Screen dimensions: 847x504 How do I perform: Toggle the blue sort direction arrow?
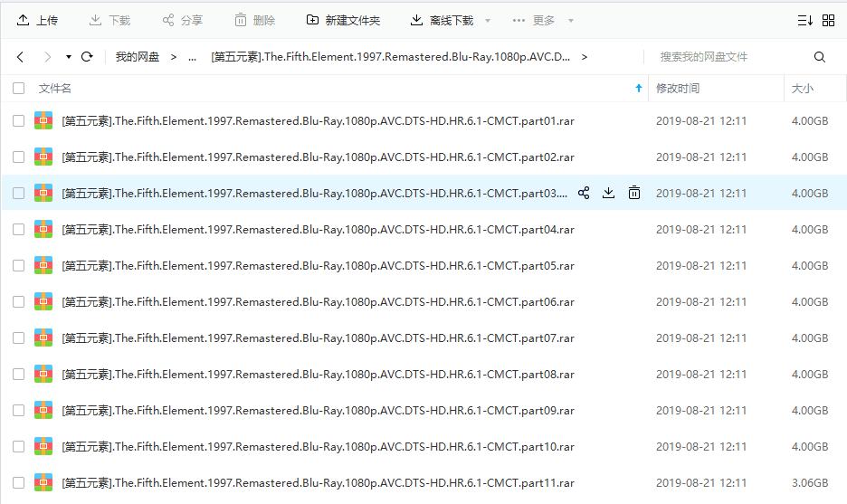click(x=639, y=88)
